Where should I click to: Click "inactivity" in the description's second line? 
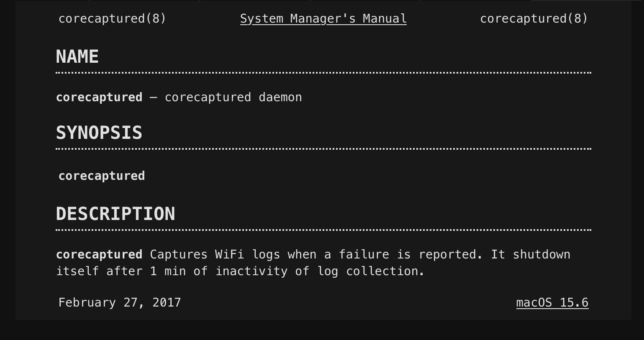(251, 271)
